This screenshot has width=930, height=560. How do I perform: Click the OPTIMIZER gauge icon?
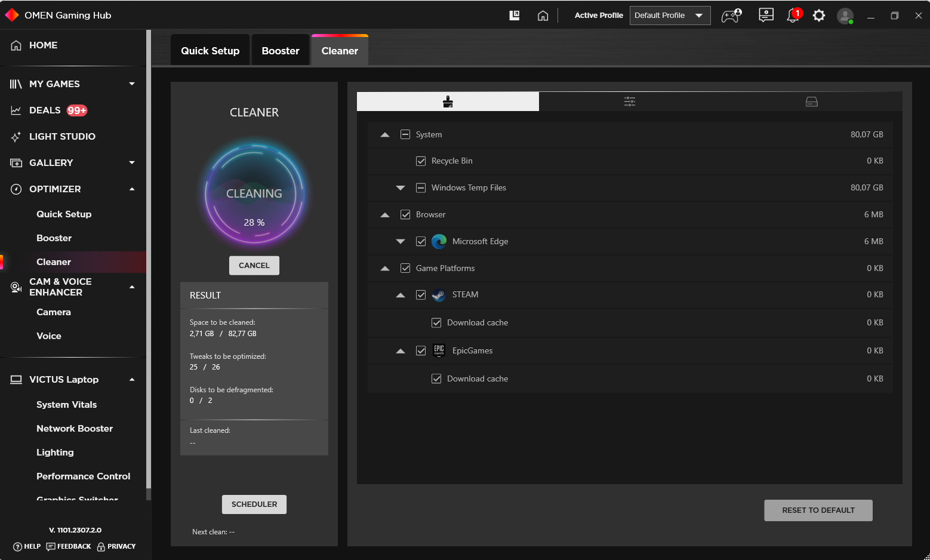tap(16, 189)
